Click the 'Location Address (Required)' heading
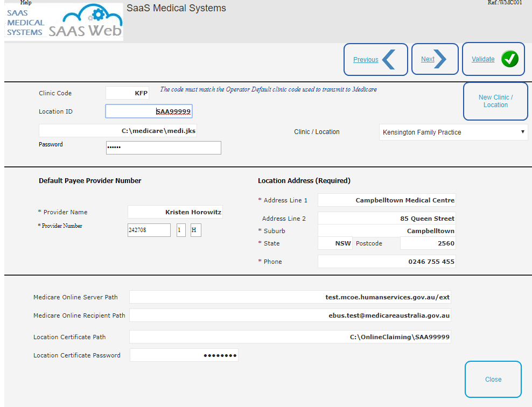 pyautogui.click(x=304, y=181)
